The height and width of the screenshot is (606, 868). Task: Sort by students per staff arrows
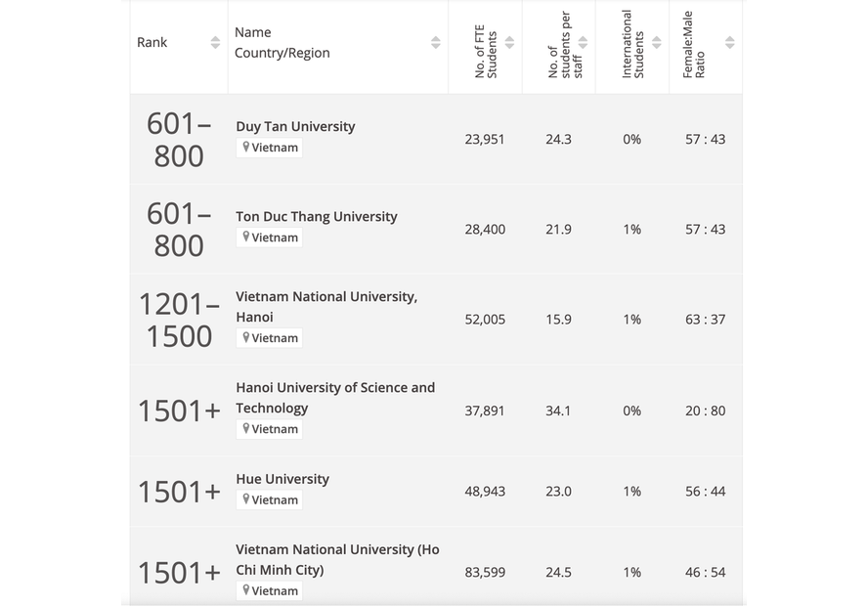pyautogui.click(x=583, y=43)
